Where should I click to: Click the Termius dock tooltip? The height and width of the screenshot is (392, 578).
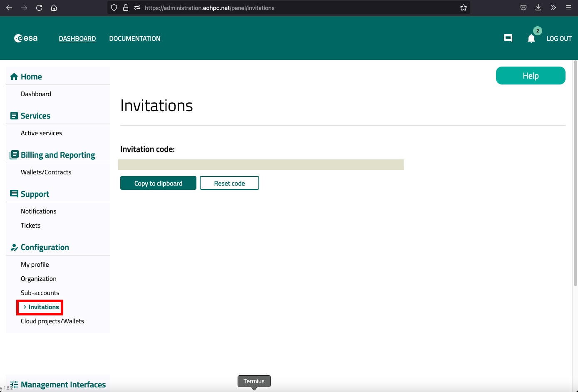point(254,381)
